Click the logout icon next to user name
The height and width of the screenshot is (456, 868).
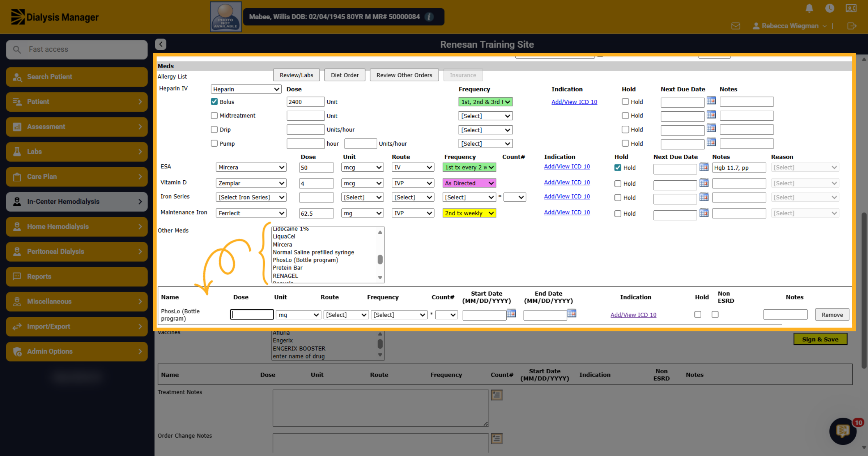[852, 26]
